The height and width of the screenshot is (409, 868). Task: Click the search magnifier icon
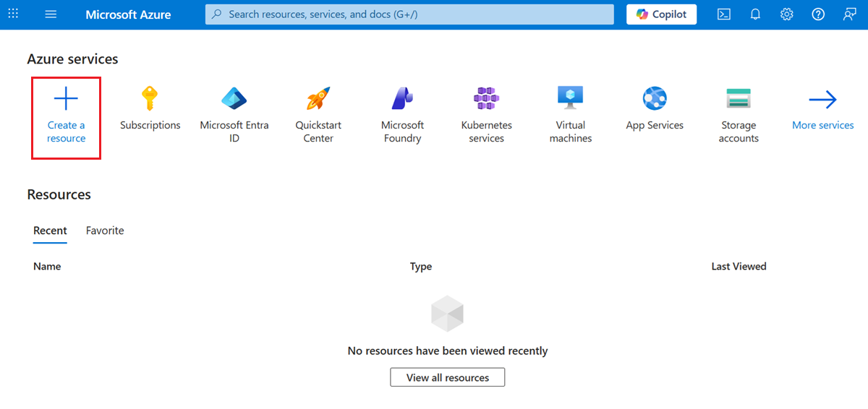pos(217,14)
